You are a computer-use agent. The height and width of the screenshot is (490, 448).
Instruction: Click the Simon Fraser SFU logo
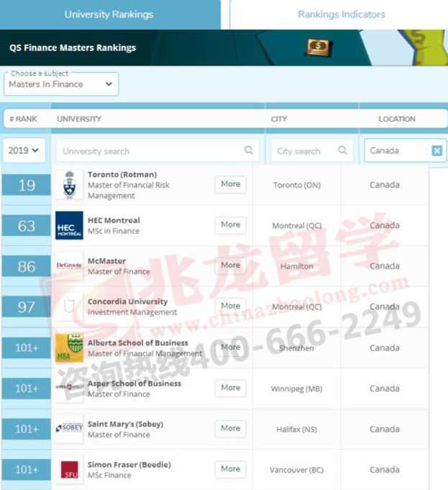[69, 470]
